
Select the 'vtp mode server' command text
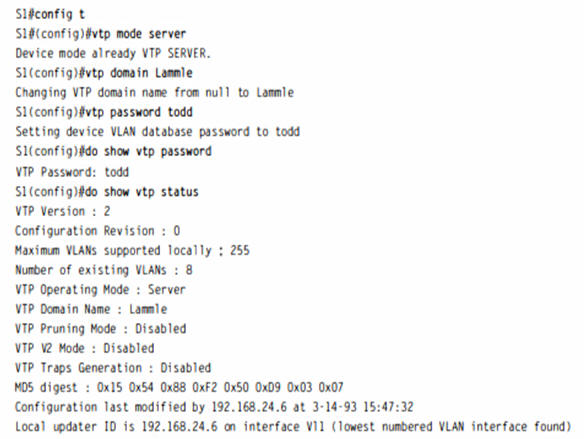click(139, 34)
